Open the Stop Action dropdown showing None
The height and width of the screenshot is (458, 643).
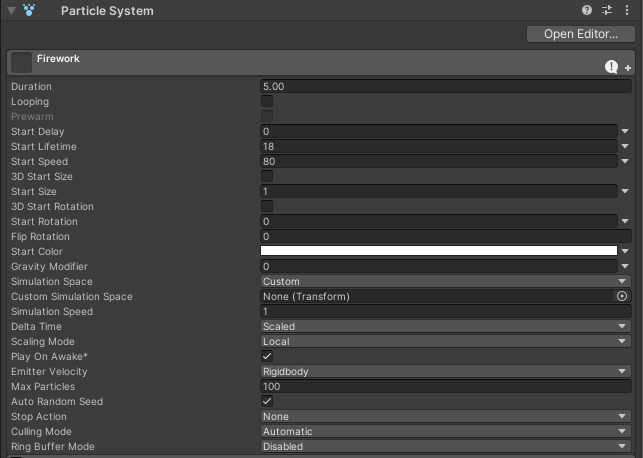click(x=446, y=416)
